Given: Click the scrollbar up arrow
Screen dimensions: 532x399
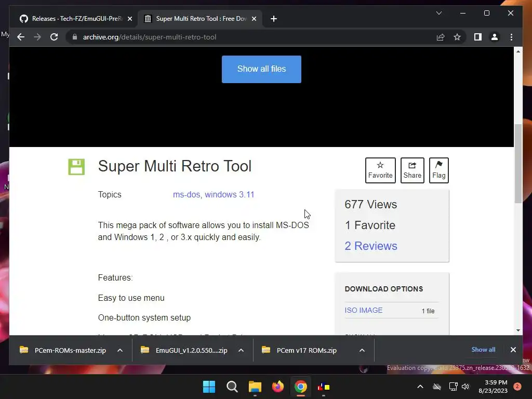Looking at the screenshot, I should point(518,51).
